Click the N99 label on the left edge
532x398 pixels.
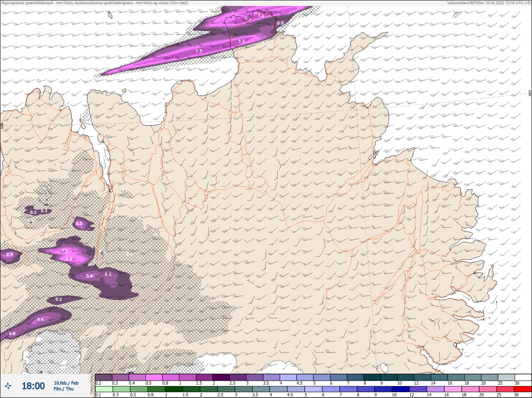[2, 125]
